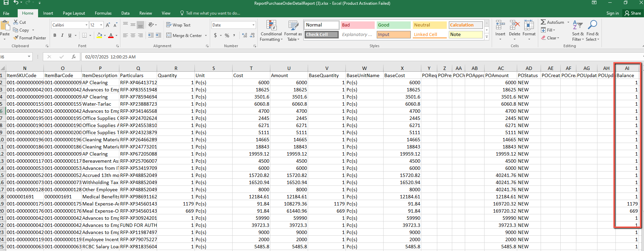This screenshot has width=644, height=251.
Task: Open Conditional Formatting menu
Action: click(271, 31)
